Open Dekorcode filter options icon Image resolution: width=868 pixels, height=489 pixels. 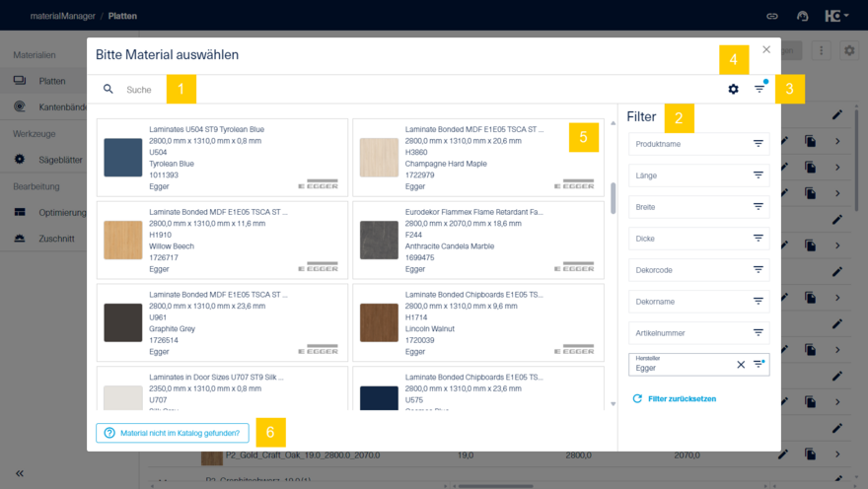pyautogui.click(x=758, y=270)
